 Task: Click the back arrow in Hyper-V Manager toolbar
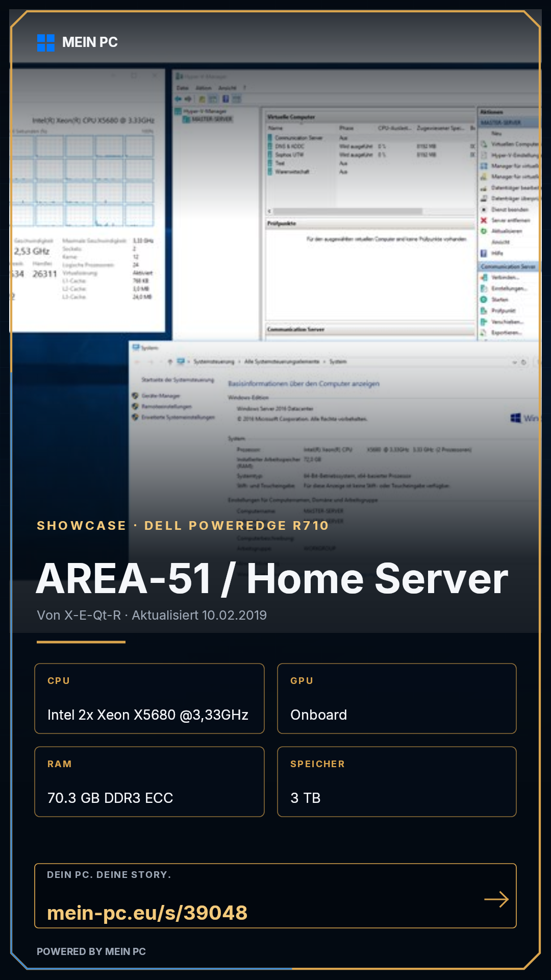coord(179,99)
